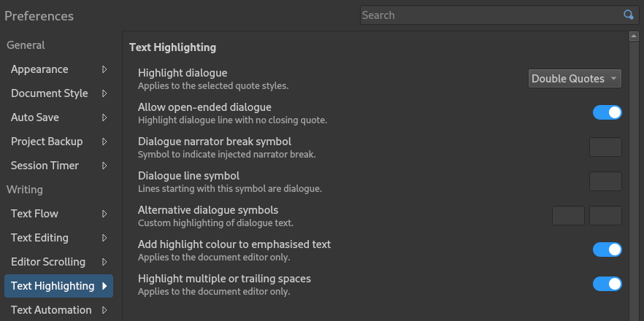Image resolution: width=644 pixels, height=321 pixels.
Task: Click the arrow icon beside Session Timer
Action: (x=104, y=166)
